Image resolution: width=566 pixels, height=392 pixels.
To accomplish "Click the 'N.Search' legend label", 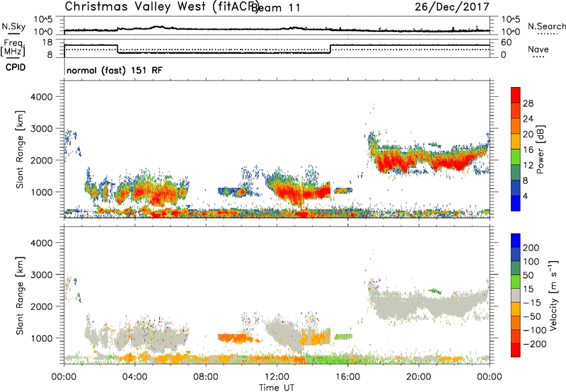I will pyautogui.click(x=546, y=26).
